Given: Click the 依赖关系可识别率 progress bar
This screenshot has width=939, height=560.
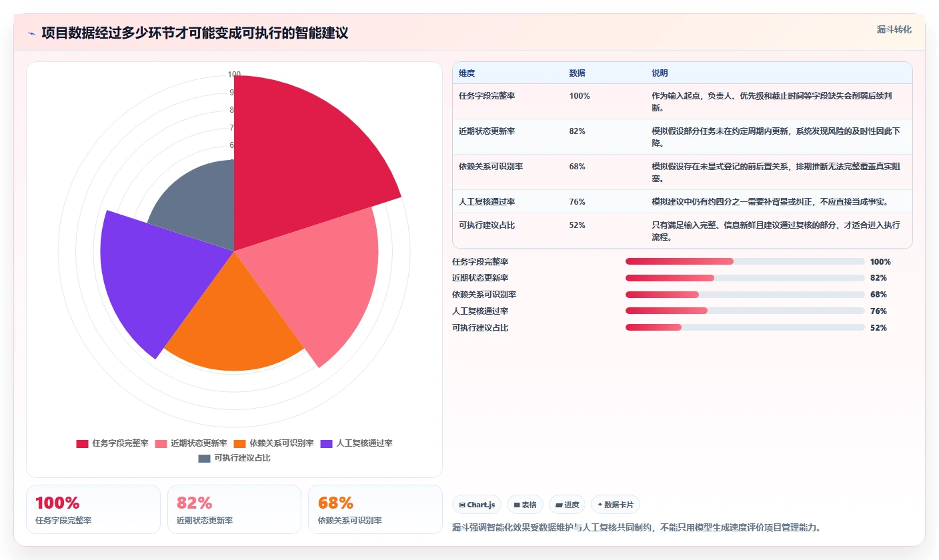Looking at the screenshot, I should tap(745, 295).
